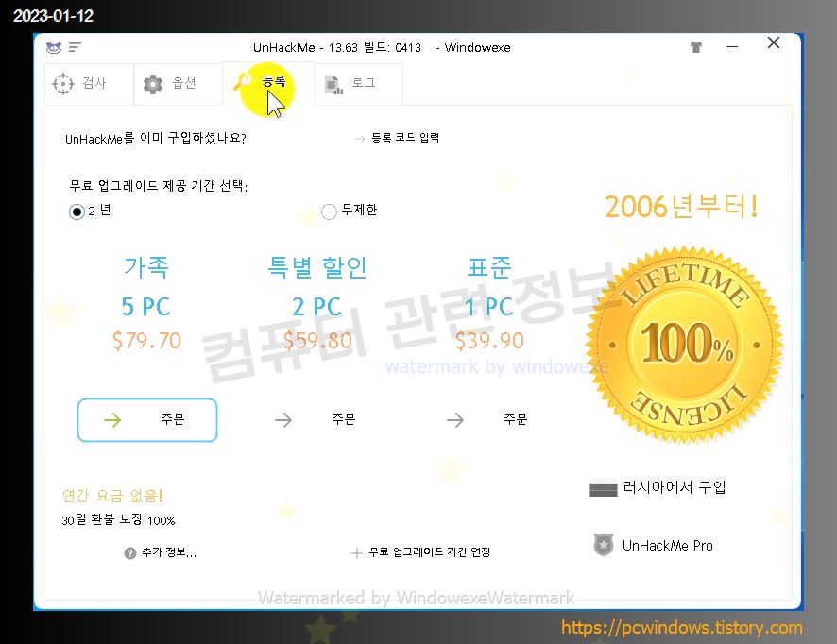The image size is (837, 644).
Task: Open 추가 정보... help link
Action: click(x=169, y=552)
